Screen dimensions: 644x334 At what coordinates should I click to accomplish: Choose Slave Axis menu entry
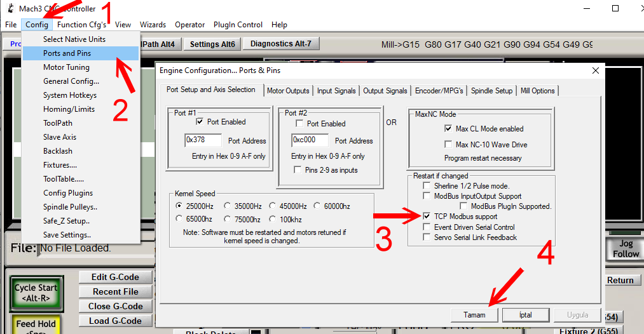[x=81, y=137]
